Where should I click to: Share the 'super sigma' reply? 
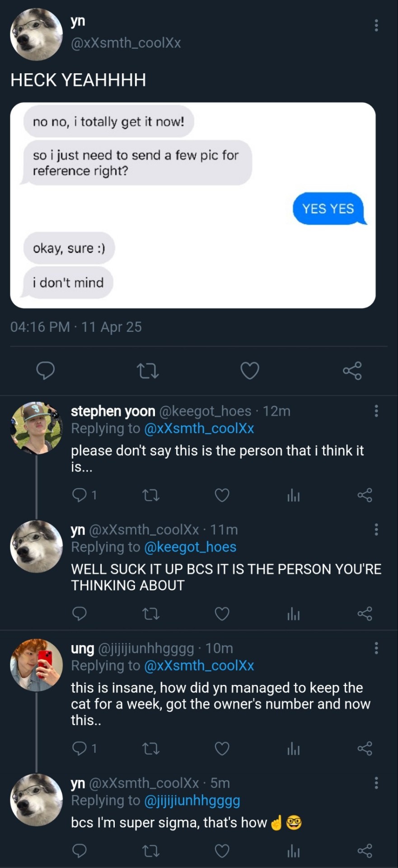[365, 851]
